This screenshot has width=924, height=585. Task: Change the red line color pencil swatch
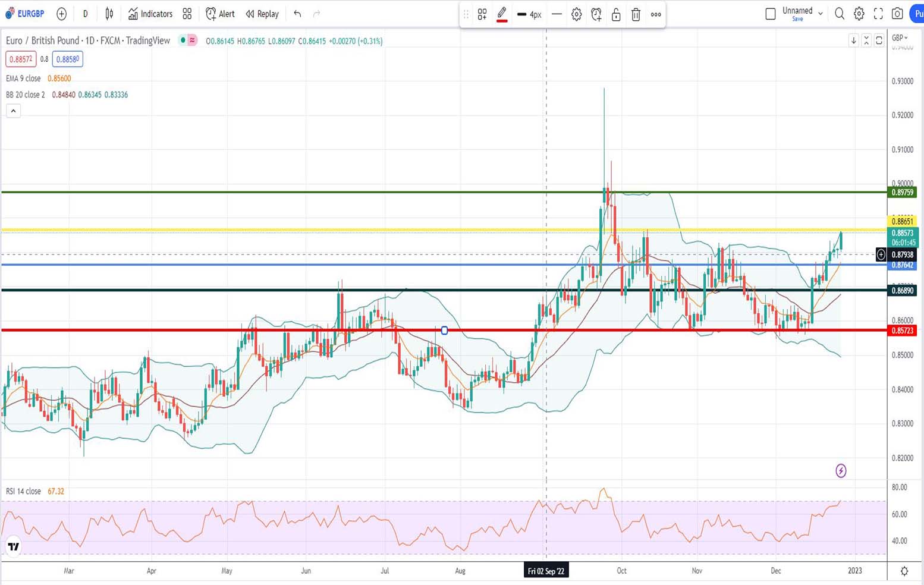(x=502, y=14)
